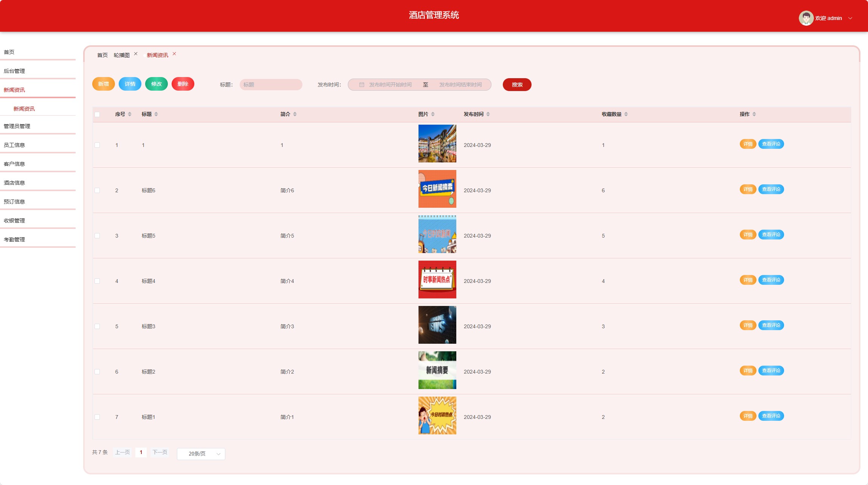Sort by 序号 column arrows

pyautogui.click(x=130, y=114)
